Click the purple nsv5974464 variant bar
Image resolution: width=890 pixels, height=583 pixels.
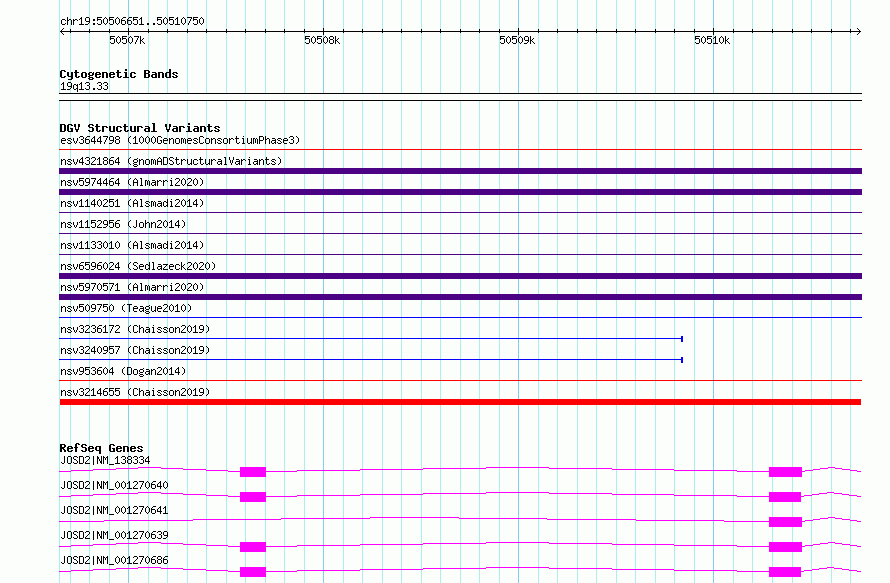pyautogui.click(x=460, y=192)
